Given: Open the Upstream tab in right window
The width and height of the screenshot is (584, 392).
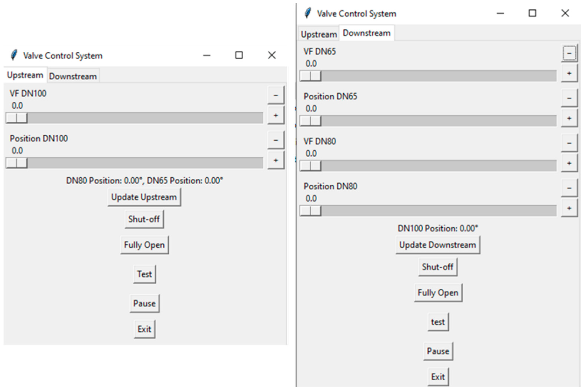Looking at the screenshot, I should coord(319,34).
